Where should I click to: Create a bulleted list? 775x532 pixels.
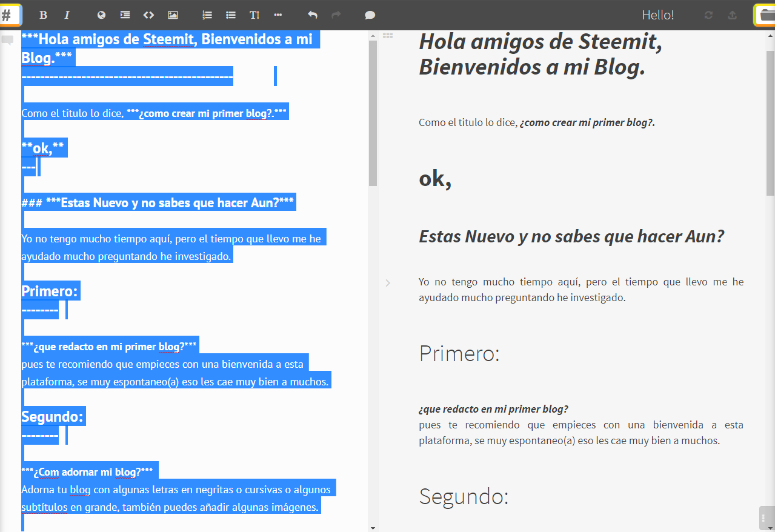pyautogui.click(x=231, y=15)
